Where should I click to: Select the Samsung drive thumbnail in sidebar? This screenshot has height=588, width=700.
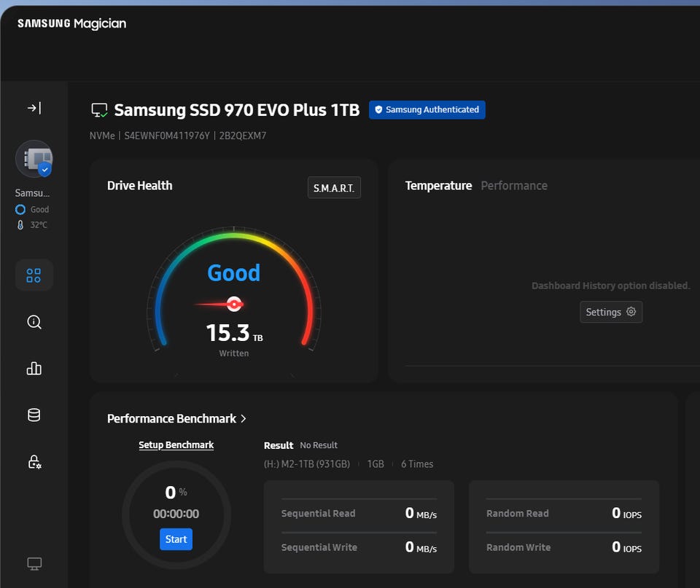click(x=34, y=160)
